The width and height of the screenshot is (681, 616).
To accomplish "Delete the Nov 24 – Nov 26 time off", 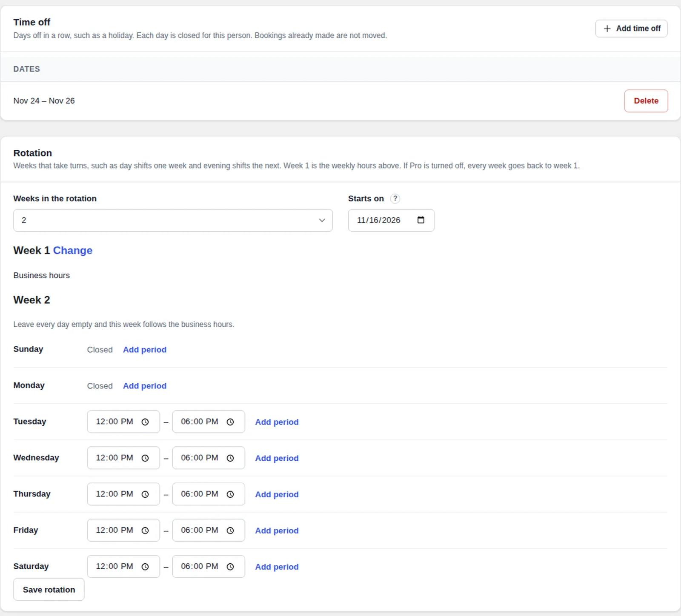I will (646, 101).
